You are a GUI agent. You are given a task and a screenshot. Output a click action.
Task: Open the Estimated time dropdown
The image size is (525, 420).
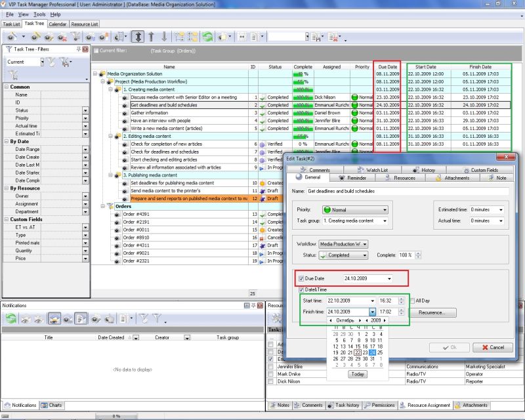501,209
